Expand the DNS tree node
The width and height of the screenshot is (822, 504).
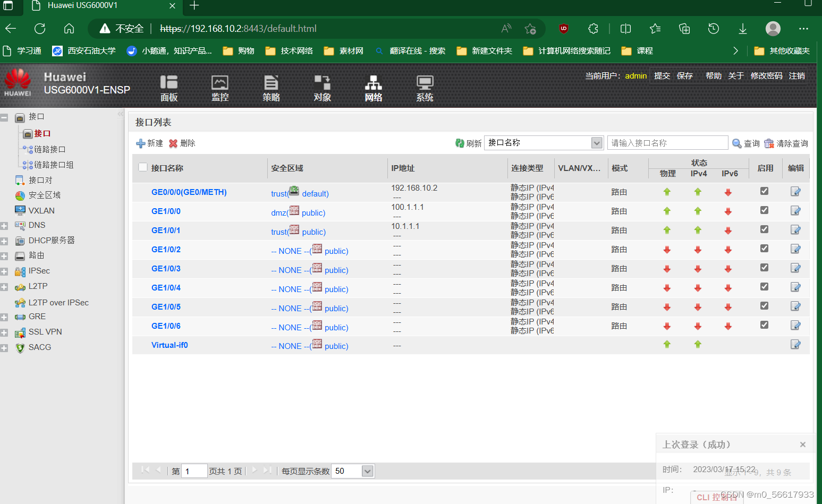coord(4,226)
